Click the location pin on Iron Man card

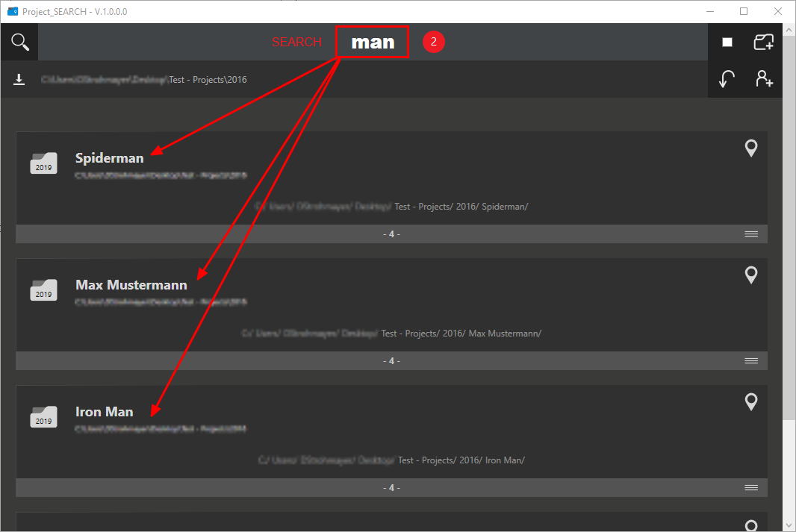(x=750, y=401)
